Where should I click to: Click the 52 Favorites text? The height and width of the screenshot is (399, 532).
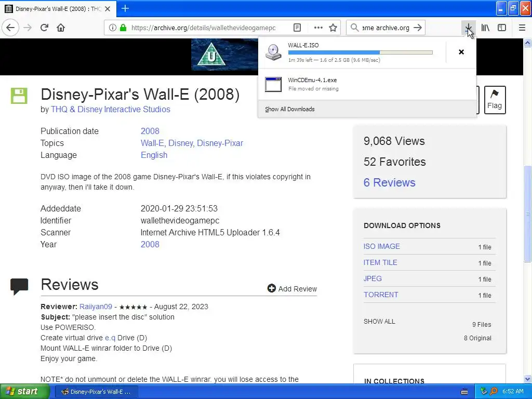pyautogui.click(x=395, y=162)
